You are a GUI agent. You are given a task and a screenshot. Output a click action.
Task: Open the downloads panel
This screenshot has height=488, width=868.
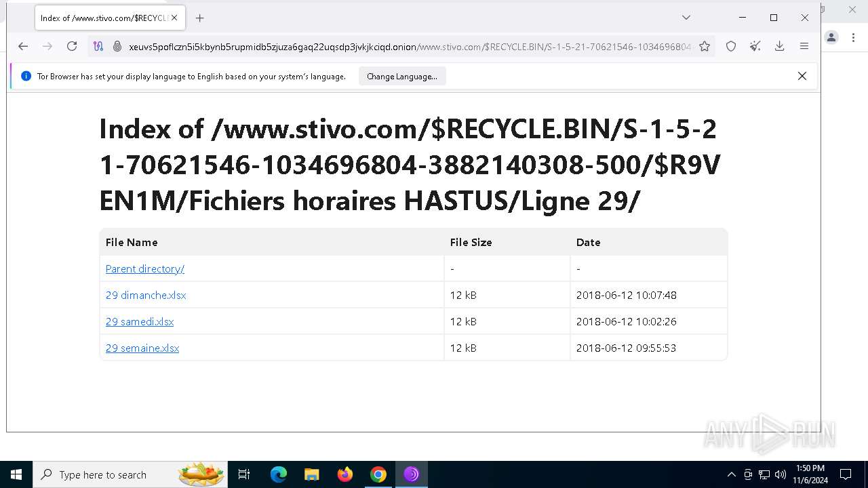point(780,46)
